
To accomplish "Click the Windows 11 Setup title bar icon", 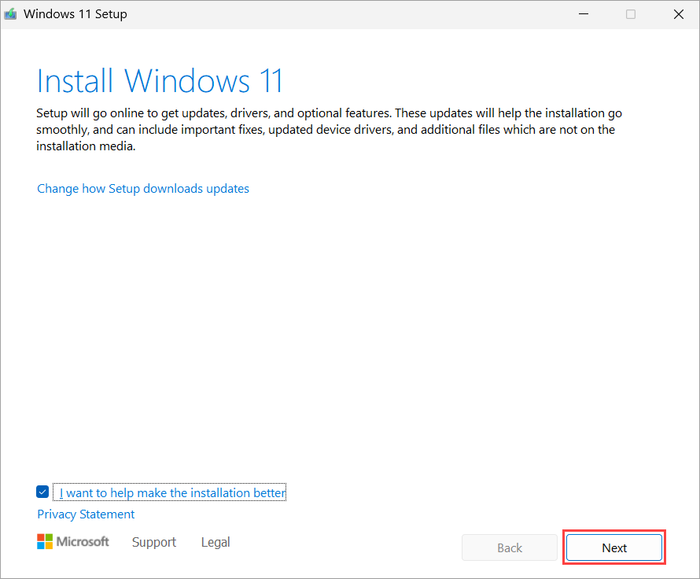I will (11, 15).
